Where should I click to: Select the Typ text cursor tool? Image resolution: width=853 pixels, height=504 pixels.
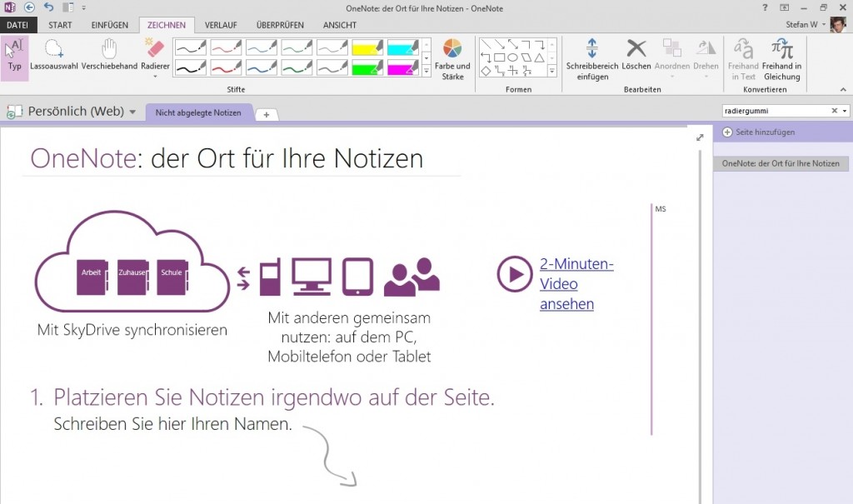point(15,57)
